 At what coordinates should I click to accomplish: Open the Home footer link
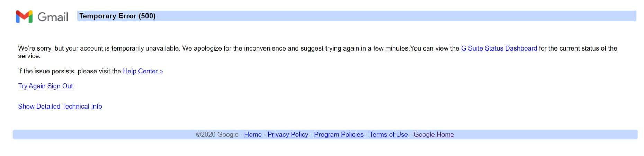[253, 135]
